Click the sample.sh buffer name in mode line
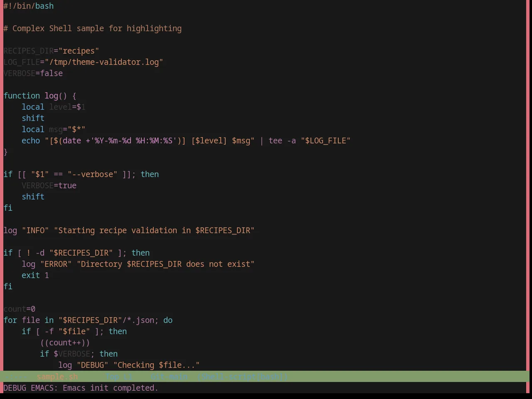 click(x=57, y=377)
